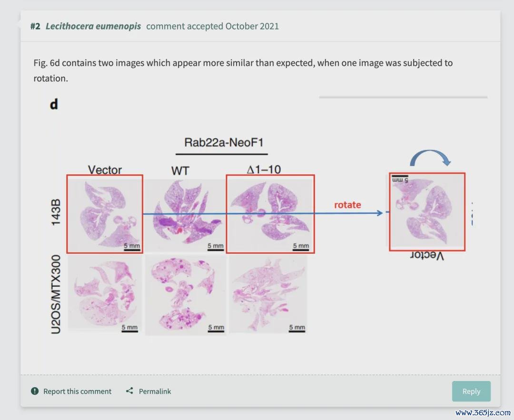
Task: Open the Lecithocera eumenopis author link
Action: point(93,26)
